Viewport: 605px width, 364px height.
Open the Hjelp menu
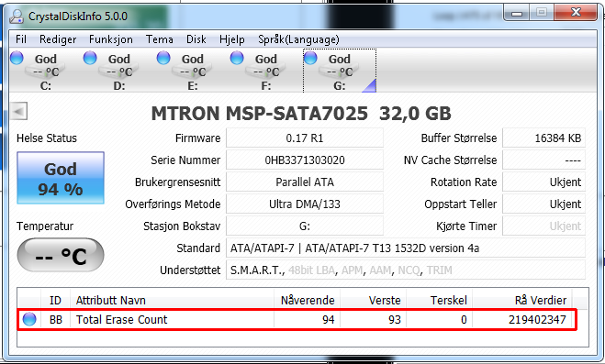[x=232, y=39]
